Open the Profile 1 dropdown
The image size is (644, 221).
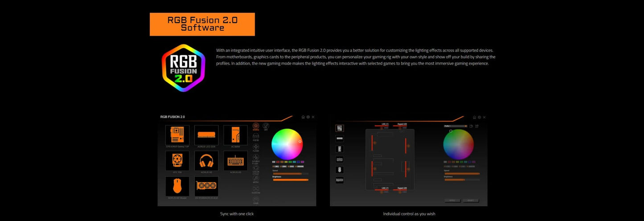click(x=455, y=126)
